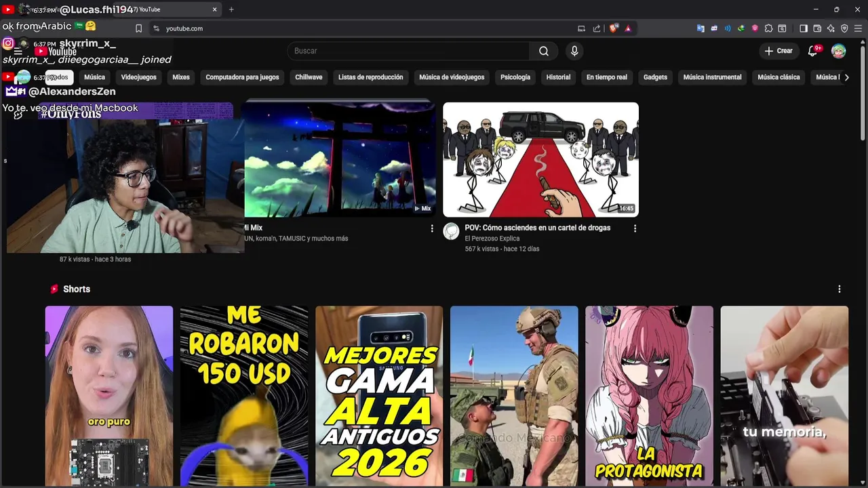
Task: Open the browser extensions puzzle icon
Action: pos(768,28)
